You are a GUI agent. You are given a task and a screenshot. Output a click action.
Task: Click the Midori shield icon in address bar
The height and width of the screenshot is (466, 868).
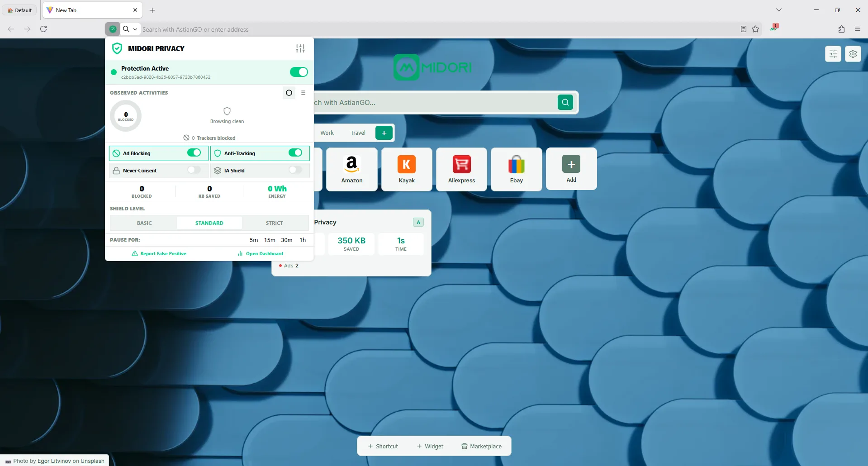[x=113, y=29]
